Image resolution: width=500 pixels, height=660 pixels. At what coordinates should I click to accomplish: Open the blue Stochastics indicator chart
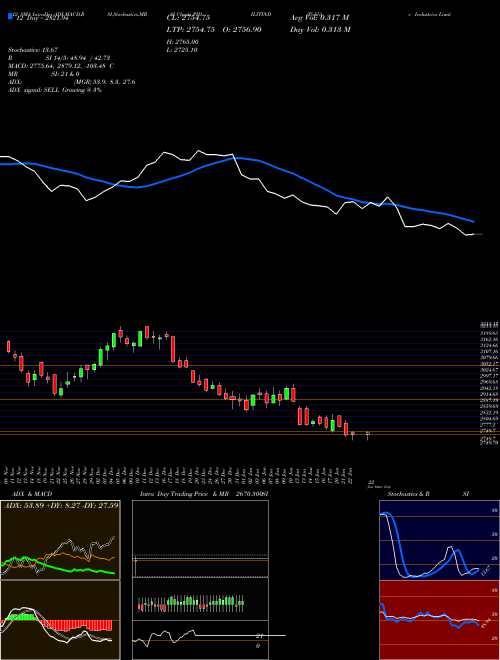[x=439, y=540]
